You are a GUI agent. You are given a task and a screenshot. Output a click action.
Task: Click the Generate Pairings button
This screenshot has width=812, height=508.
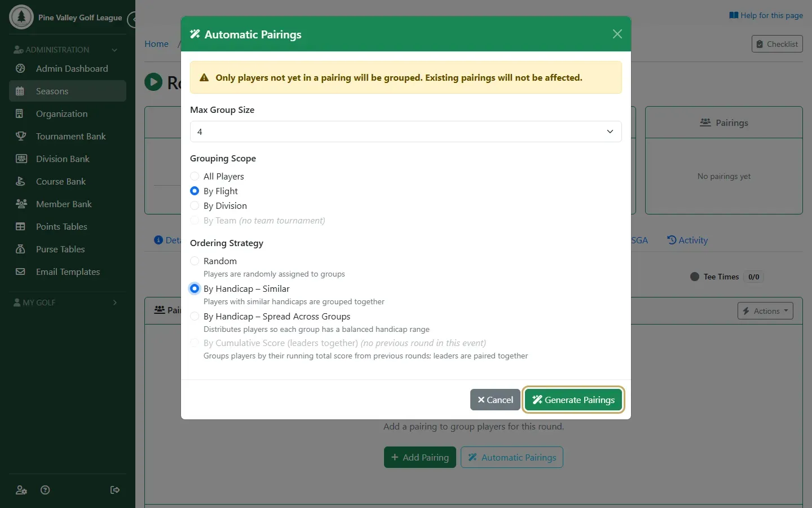[x=573, y=400]
